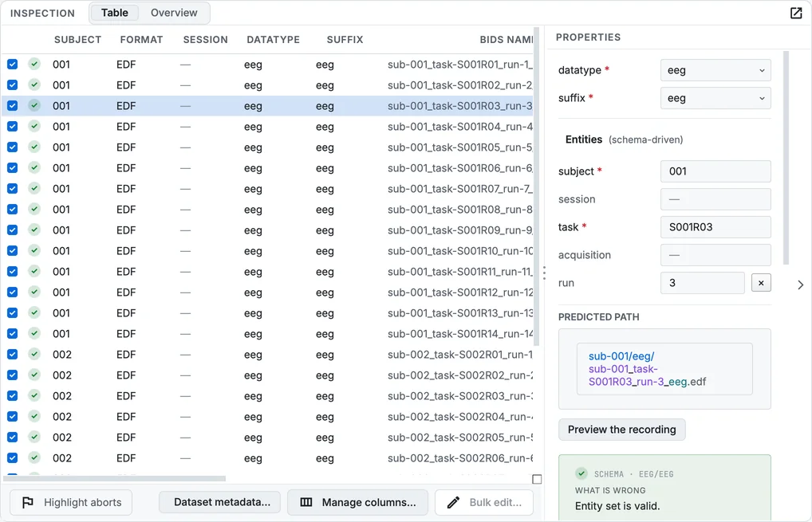Click the schema valid check icon in the green box

coord(581,473)
